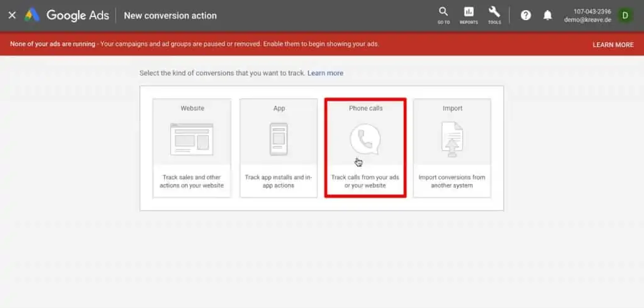The width and height of the screenshot is (644, 308).
Task: Click 'Import conversions from another system' text
Action: [452, 181]
